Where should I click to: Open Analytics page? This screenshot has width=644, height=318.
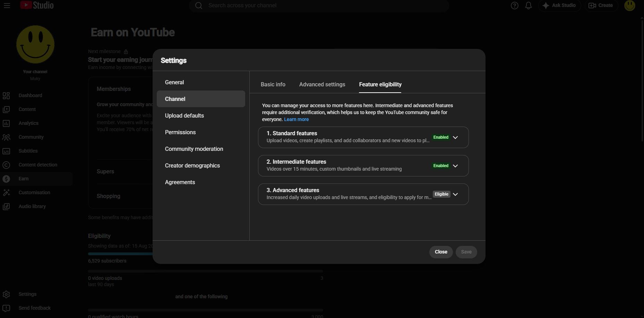(28, 123)
